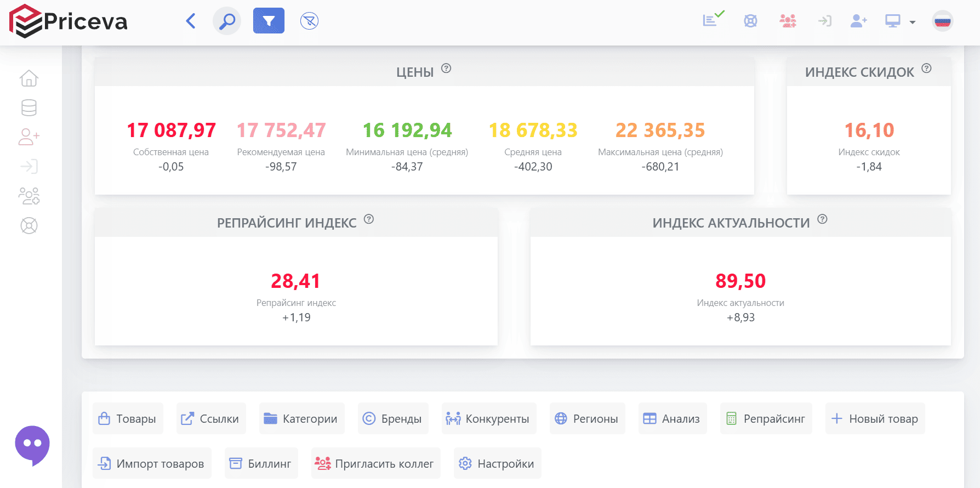The width and height of the screenshot is (980, 488).
Task: Open the Russian flag language selector
Action: (x=943, y=21)
